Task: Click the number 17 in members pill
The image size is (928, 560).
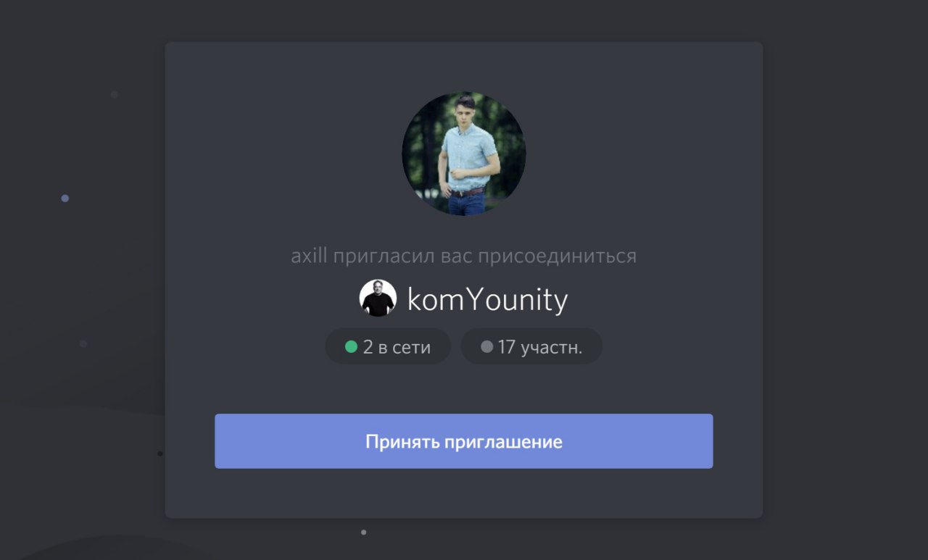Action: click(x=506, y=347)
